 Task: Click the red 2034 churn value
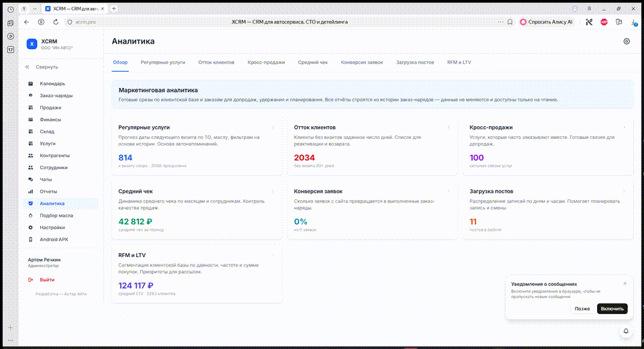click(x=305, y=158)
